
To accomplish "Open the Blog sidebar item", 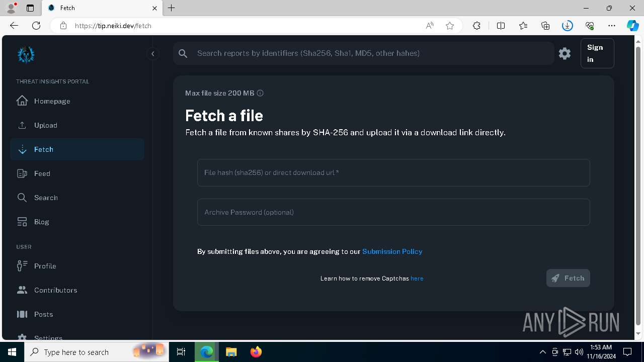I will (x=77, y=222).
